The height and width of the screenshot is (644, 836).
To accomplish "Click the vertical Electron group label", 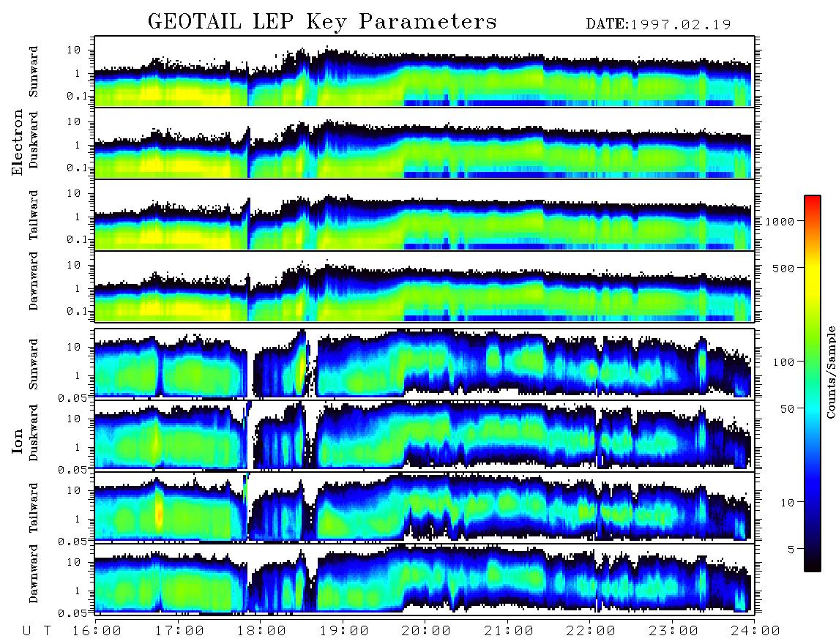I will [x=17, y=143].
